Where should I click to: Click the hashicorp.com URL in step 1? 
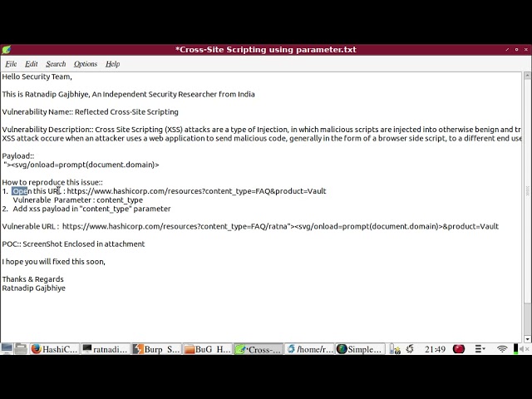point(196,191)
